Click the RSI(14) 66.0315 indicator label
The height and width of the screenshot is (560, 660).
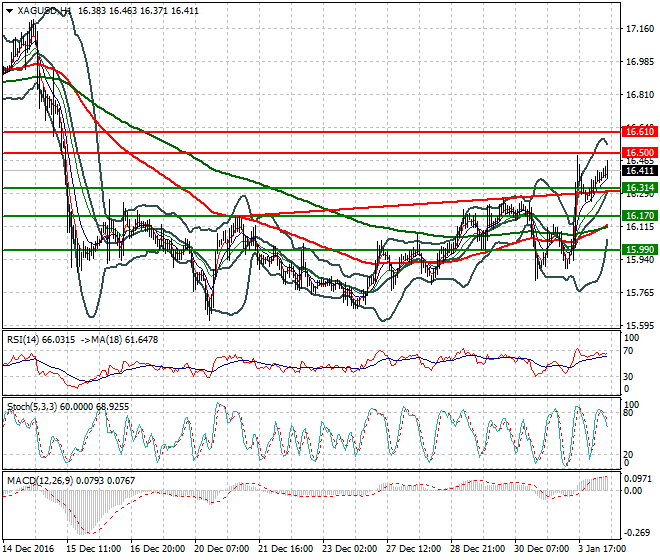pos(41,339)
